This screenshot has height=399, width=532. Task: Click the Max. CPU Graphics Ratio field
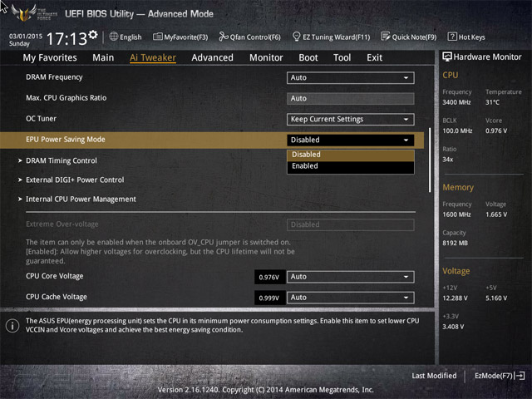351,98
